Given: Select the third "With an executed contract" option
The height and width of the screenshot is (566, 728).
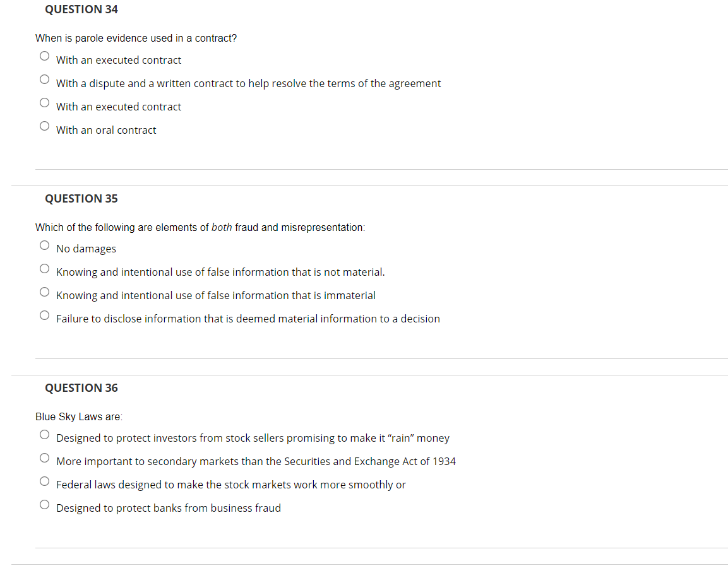Looking at the screenshot, I should click(x=44, y=102).
